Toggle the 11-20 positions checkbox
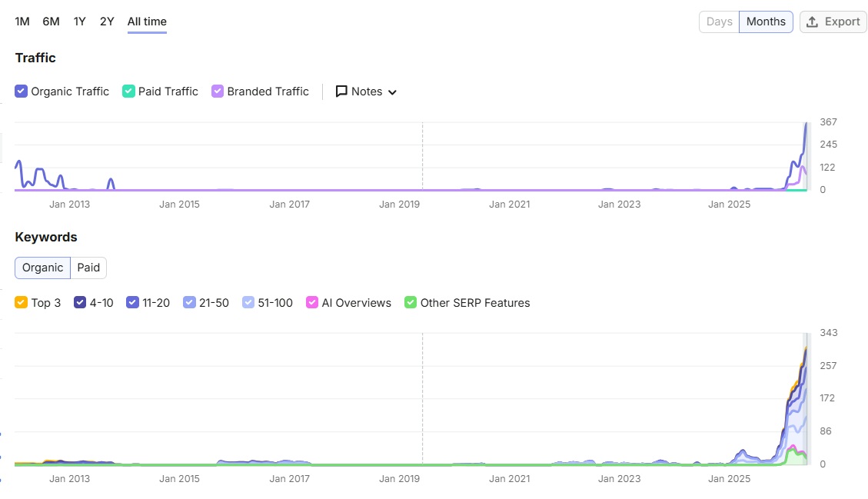This screenshot has width=868, height=499. click(132, 302)
